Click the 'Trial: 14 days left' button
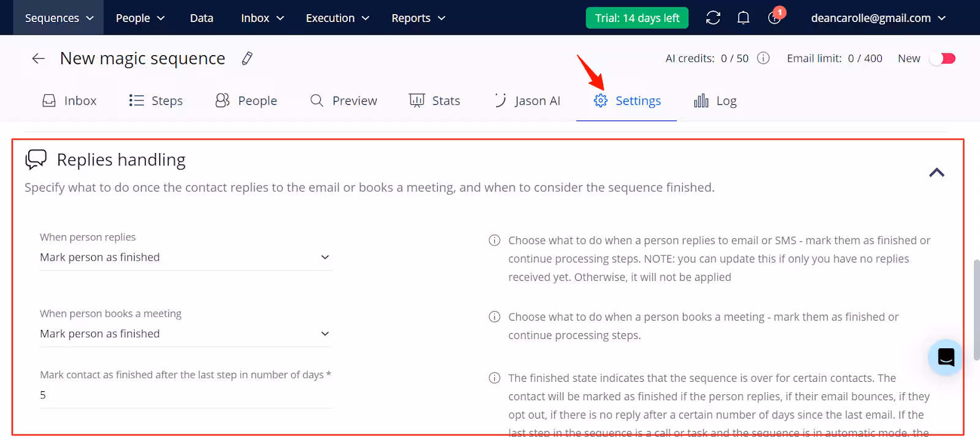Viewport: 980px width, 437px height. [637, 18]
